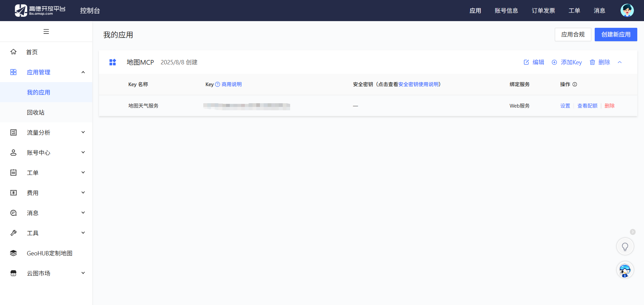The width and height of the screenshot is (644, 305).
Task: Click the edit pencil icon beside 编辑
Action: [x=526, y=62]
